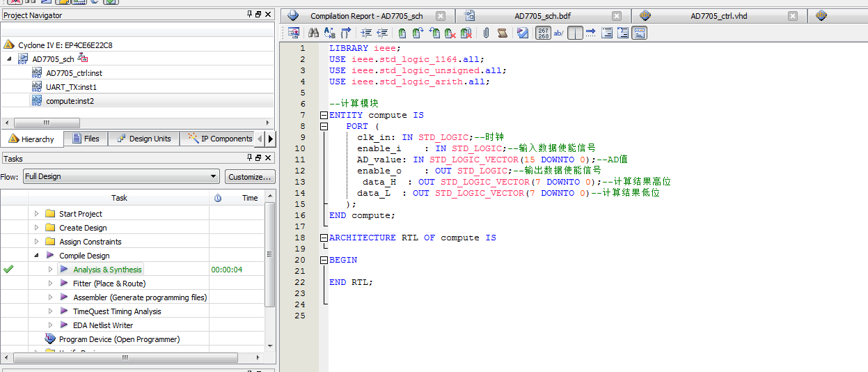Switch to the Files tab
The width and height of the screenshot is (868, 372).
[85, 139]
